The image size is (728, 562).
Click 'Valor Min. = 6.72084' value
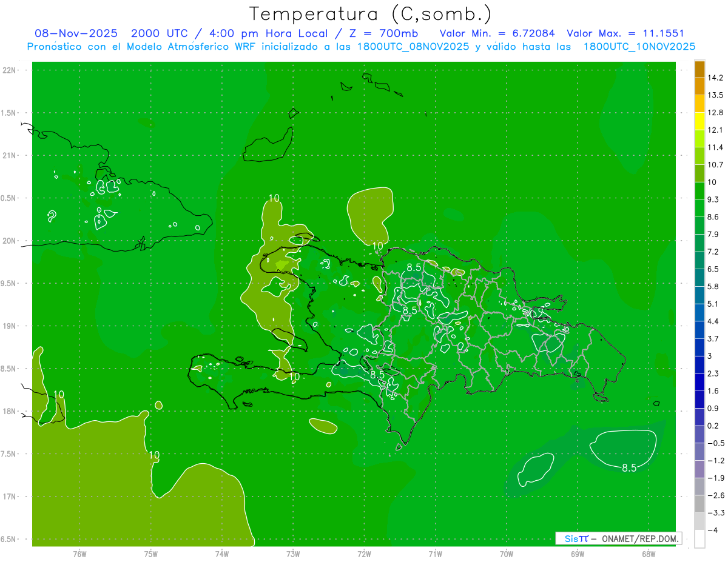(497, 33)
